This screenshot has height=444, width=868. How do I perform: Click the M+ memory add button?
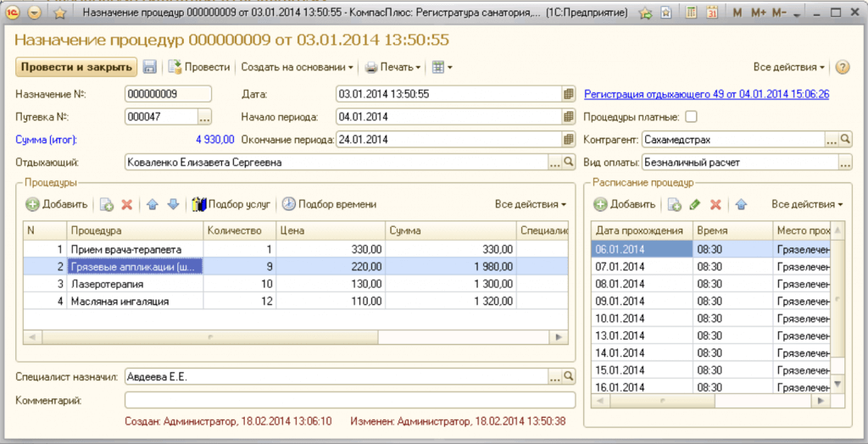(x=757, y=13)
